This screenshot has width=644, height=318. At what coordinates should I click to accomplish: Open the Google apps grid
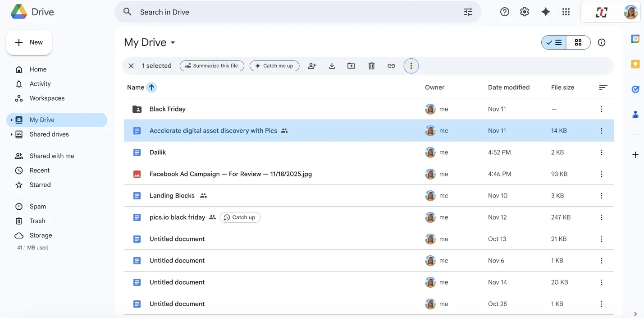click(566, 12)
